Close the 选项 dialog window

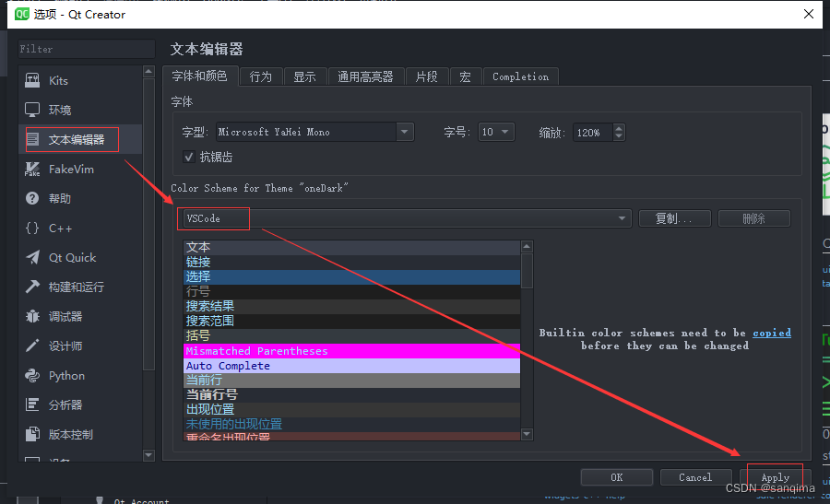coord(808,14)
